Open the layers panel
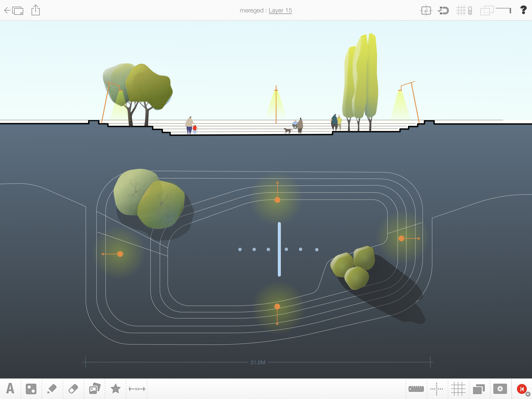This screenshot has height=399, width=532. pyautogui.click(x=479, y=389)
